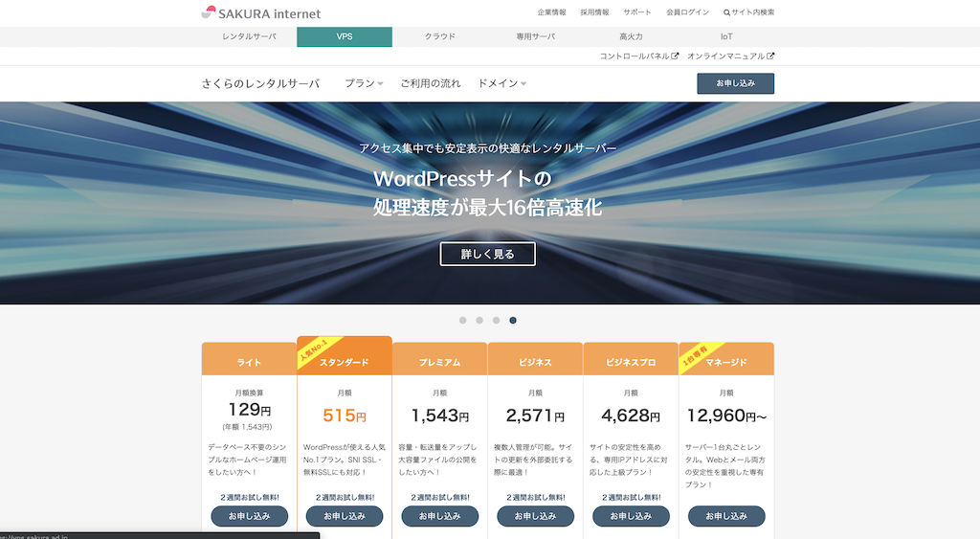Select the IoT tab
The height and width of the screenshot is (539, 980).
[x=726, y=37]
